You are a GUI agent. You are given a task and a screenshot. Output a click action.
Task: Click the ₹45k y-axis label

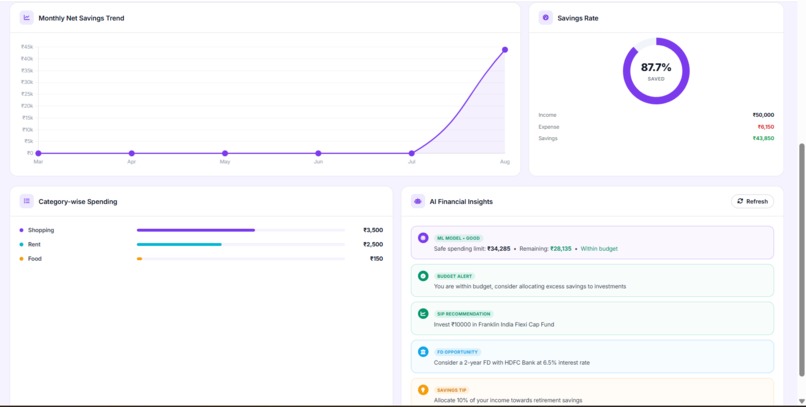tap(27, 47)
